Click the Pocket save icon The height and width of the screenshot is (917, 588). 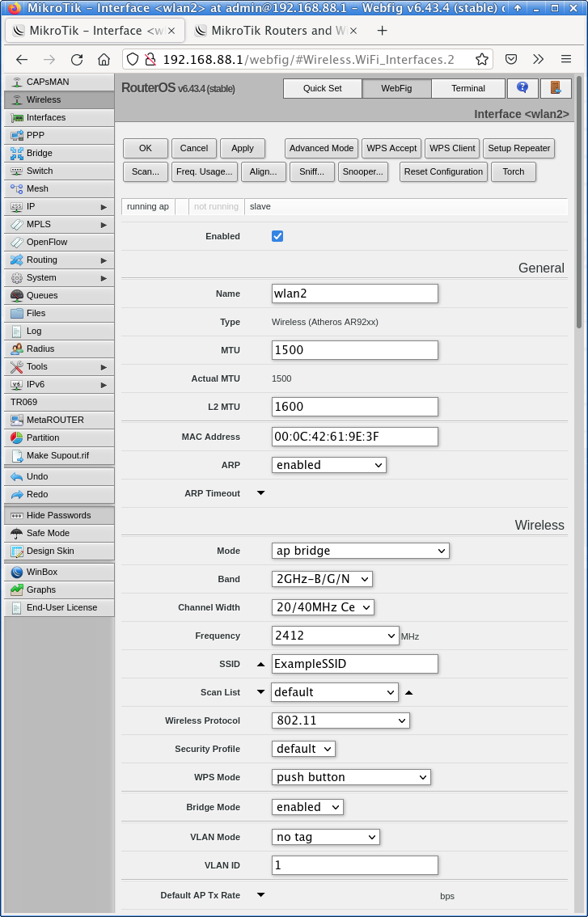point(511,59)
